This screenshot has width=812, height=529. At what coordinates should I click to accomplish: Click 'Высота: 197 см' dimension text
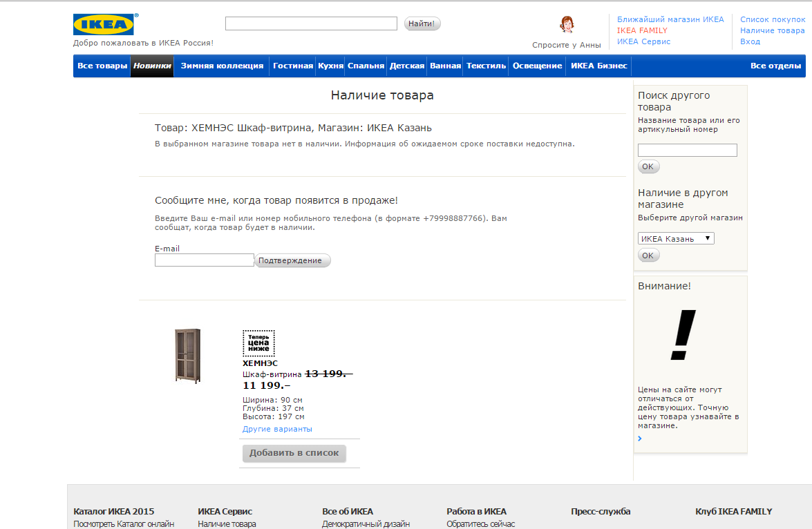274,416
